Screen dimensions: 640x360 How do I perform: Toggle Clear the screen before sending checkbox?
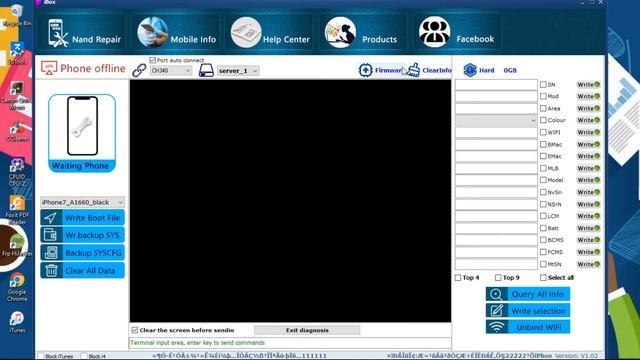coord(135,330)
